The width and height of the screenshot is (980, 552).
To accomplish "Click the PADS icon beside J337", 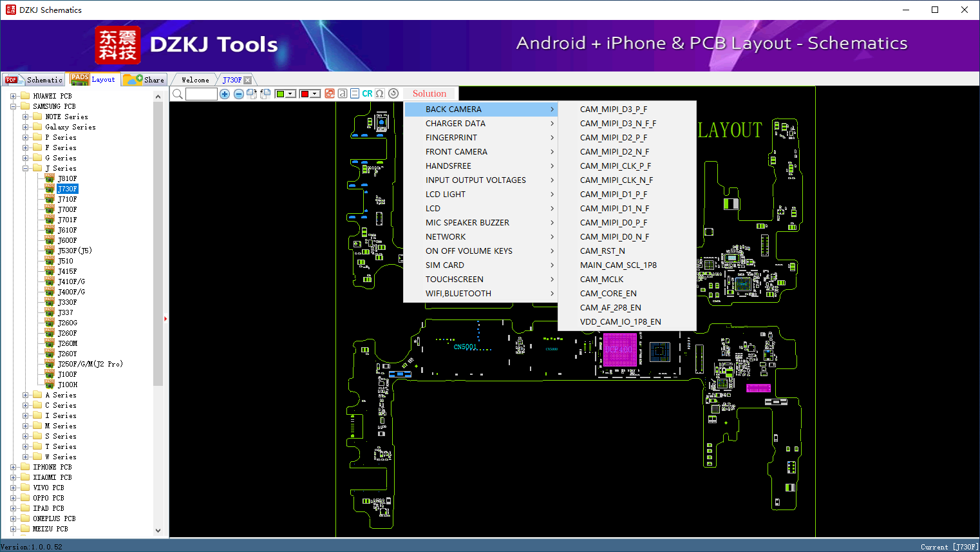I will 50,312.
